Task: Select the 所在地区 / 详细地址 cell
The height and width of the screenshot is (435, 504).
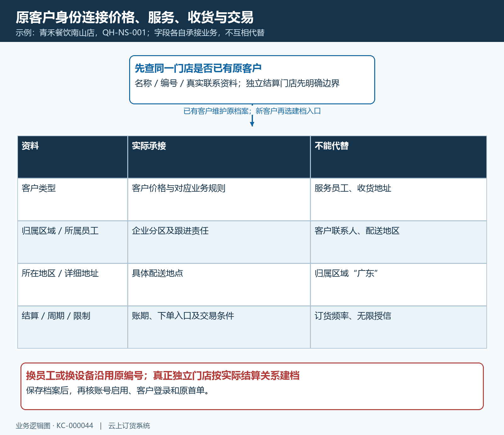Action: pyautogui.click(x=72, y=285)
